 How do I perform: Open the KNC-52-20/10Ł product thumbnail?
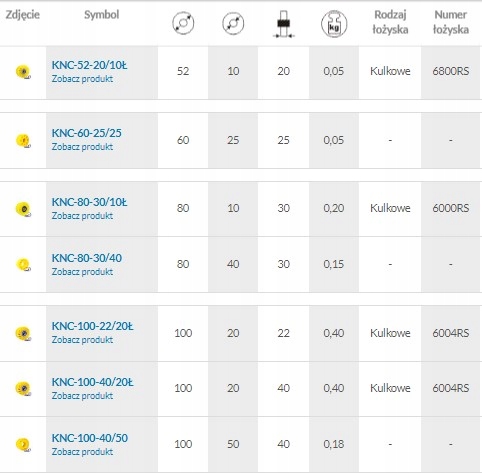point(23,71)
